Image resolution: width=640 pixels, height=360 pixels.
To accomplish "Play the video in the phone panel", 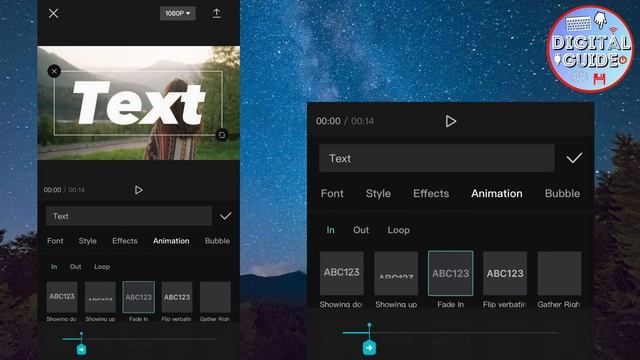I will point(139,190).
